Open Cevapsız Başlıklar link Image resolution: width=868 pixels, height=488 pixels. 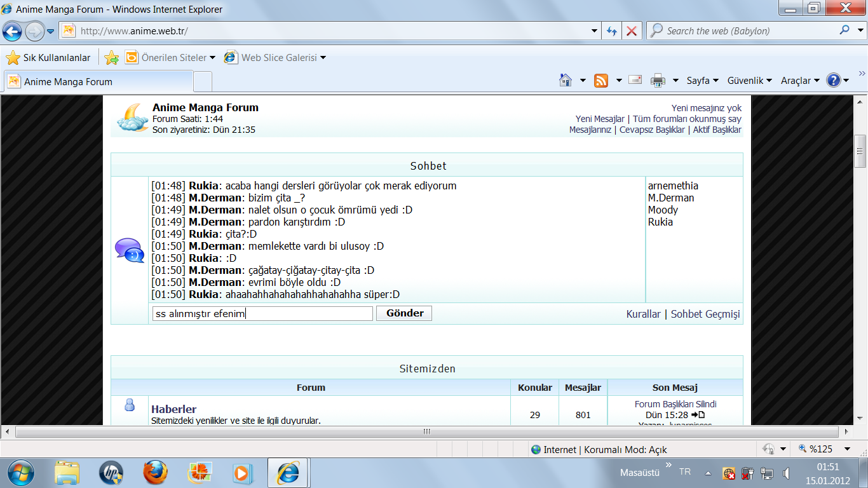point(652,130)
